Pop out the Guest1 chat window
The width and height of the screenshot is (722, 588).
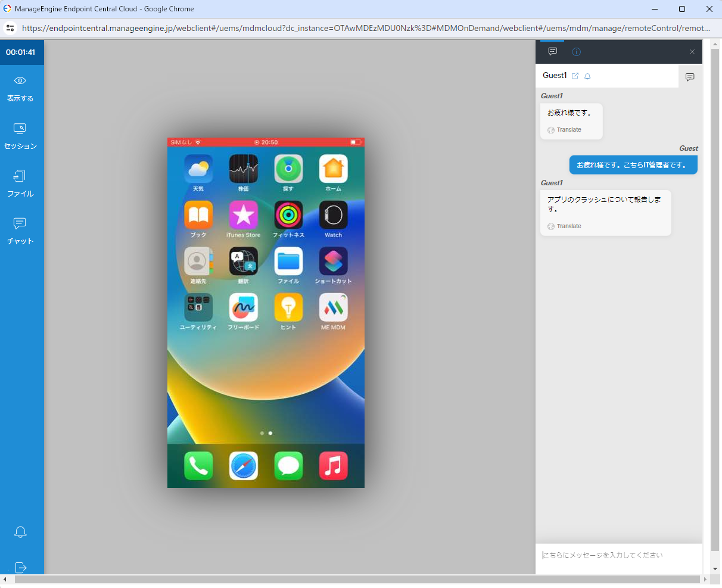pyautogui.click(x=575, y=76)
